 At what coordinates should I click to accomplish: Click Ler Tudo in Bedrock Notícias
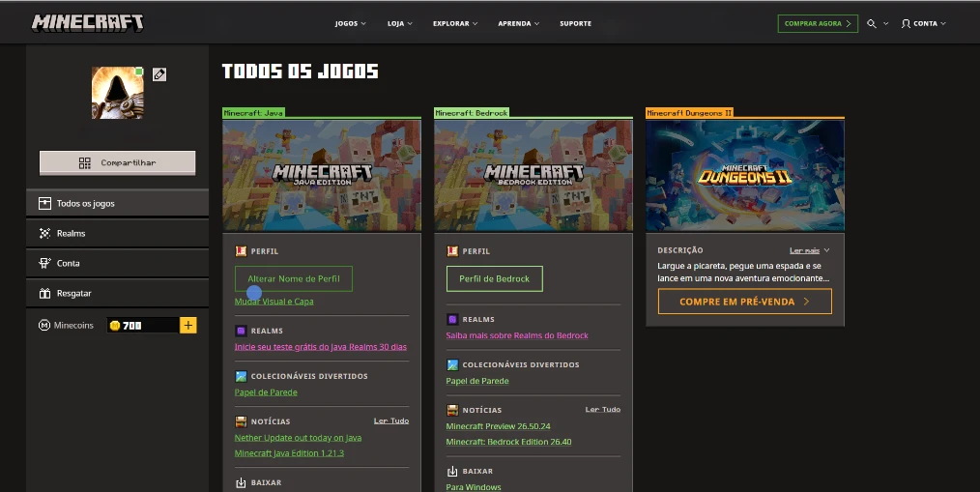602,410
